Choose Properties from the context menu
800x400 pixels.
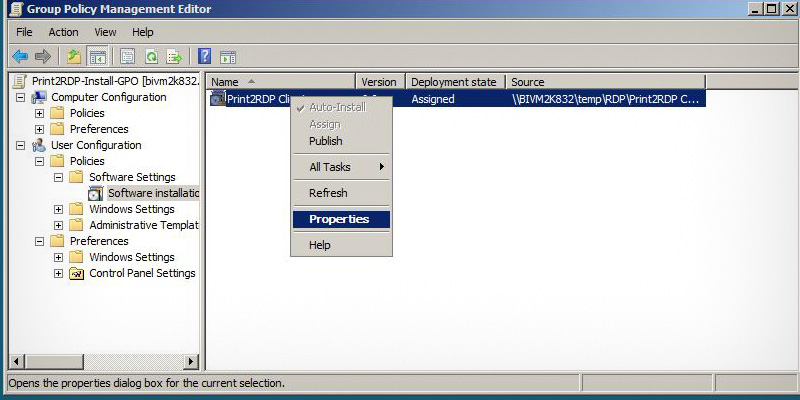click(339, 219)
